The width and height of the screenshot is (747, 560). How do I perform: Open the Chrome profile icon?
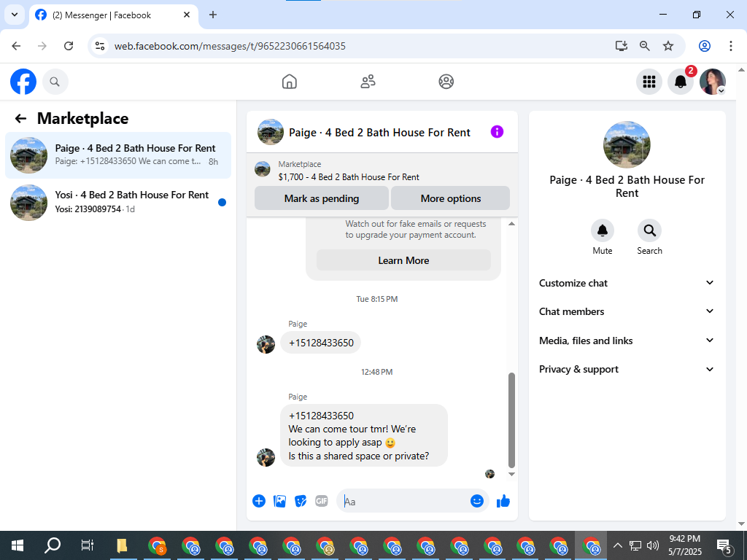(705, 46)
